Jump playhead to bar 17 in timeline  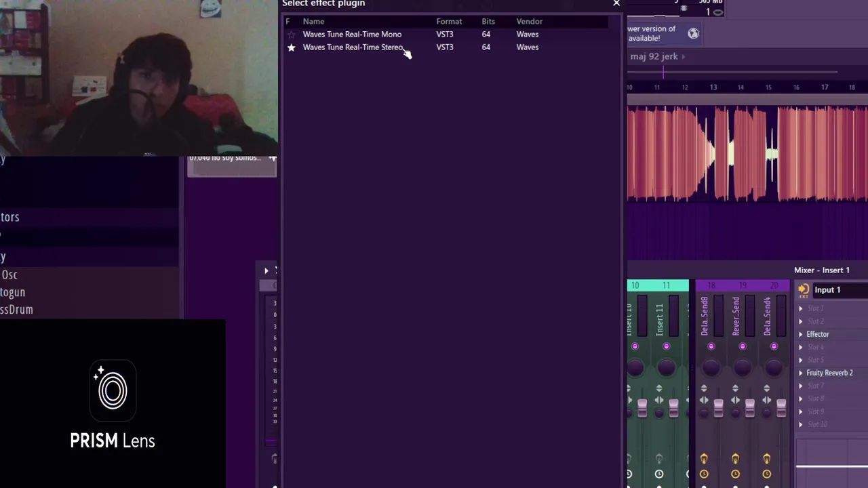pos(825,87)
